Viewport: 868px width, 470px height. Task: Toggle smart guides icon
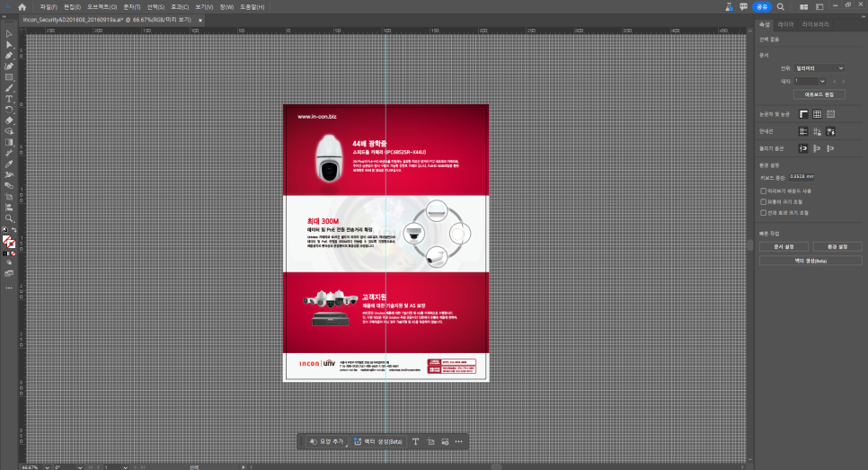pos(831,131)
